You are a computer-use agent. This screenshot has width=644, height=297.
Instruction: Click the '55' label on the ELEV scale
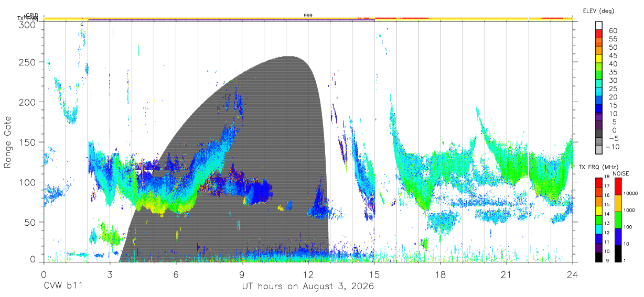pos(613,39)
